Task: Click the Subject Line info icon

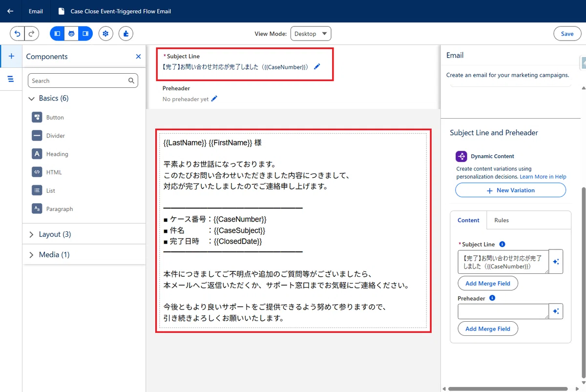Action: 502,244
